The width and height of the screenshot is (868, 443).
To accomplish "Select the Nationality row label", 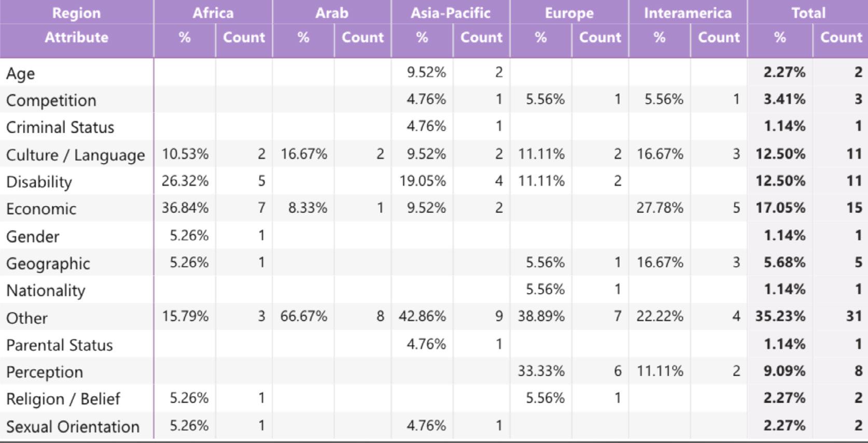I will (46, 291).
